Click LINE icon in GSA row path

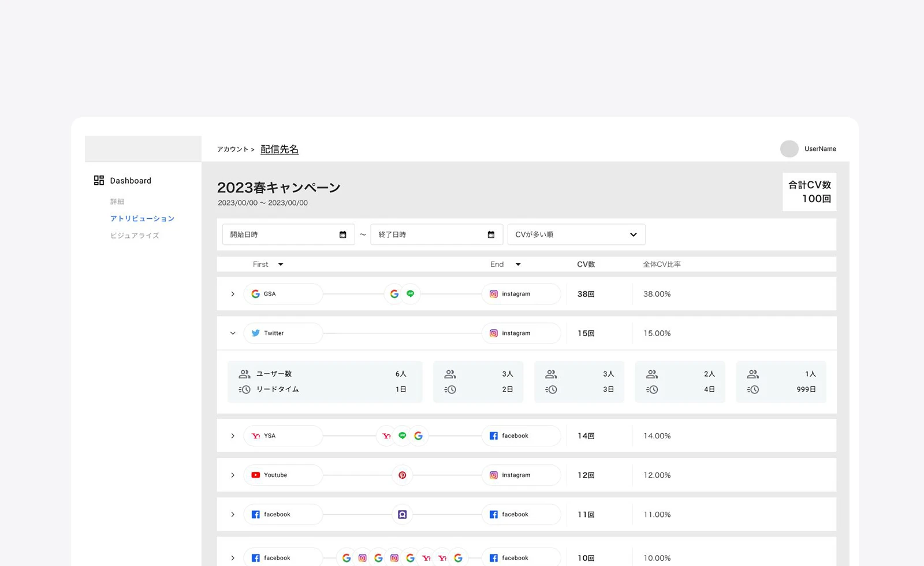[x=410, y=294]
